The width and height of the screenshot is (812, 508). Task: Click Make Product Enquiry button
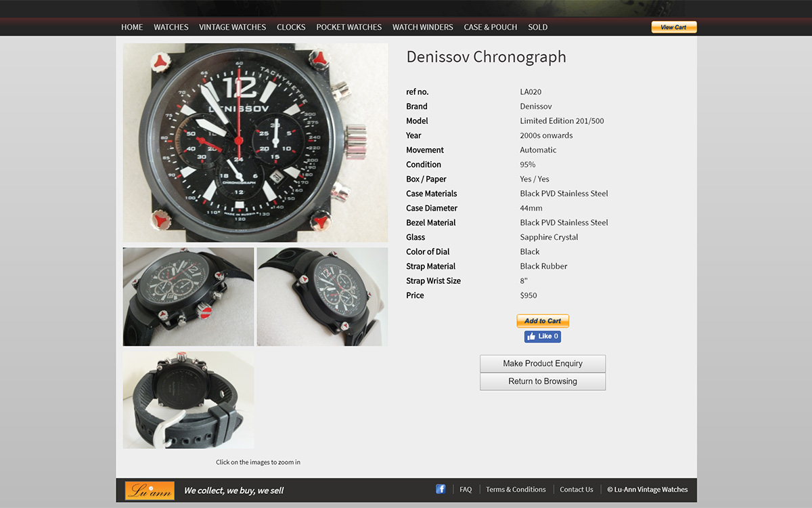click(x=543, y=364)
